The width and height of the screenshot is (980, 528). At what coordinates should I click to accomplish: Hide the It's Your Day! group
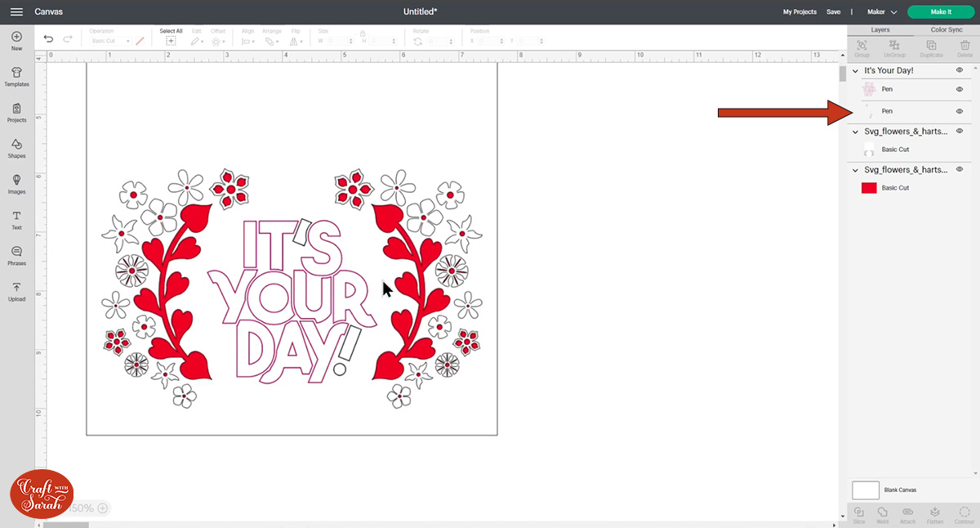[x=960, y=70]
